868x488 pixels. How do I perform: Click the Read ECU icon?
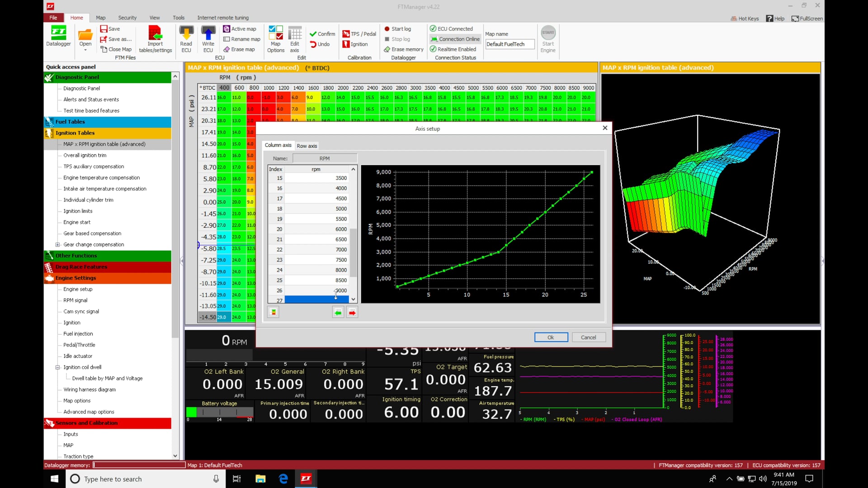coord(186,38)
